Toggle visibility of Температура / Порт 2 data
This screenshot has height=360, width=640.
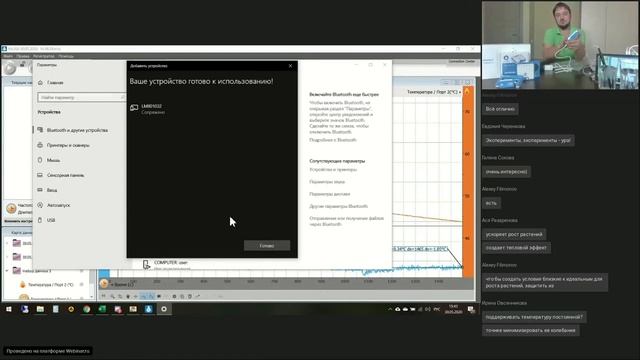click(82, 284)
